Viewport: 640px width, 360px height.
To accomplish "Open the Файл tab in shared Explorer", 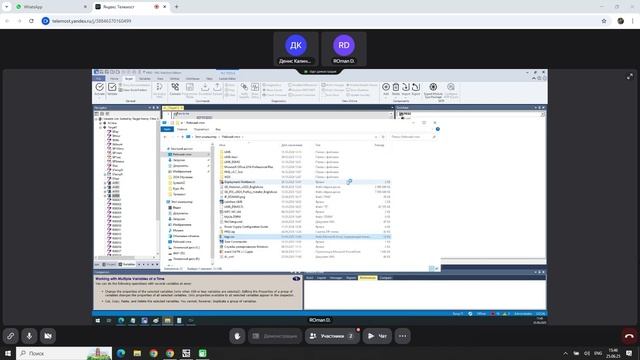I will (167, 129).
